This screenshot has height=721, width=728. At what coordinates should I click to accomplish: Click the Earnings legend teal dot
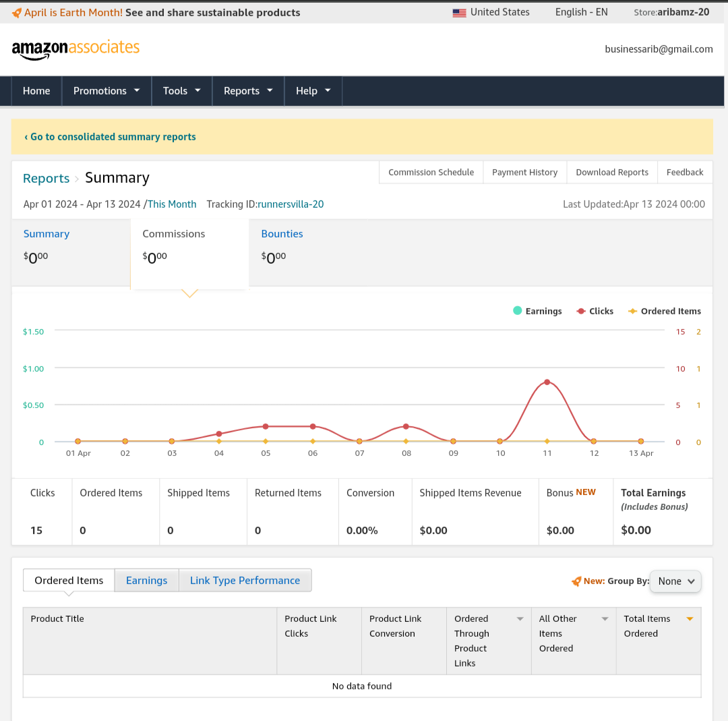[x=517, y=311]
